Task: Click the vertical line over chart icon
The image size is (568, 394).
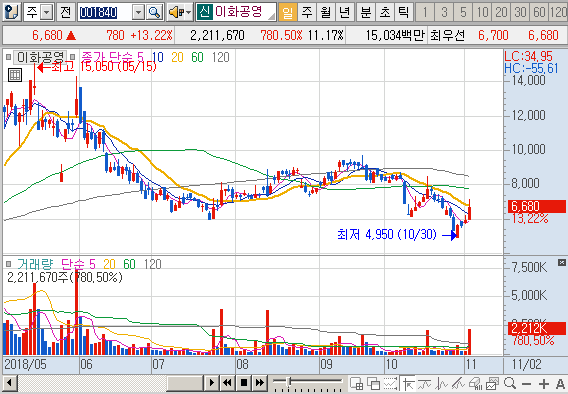Action: click(x=442, y=383)
